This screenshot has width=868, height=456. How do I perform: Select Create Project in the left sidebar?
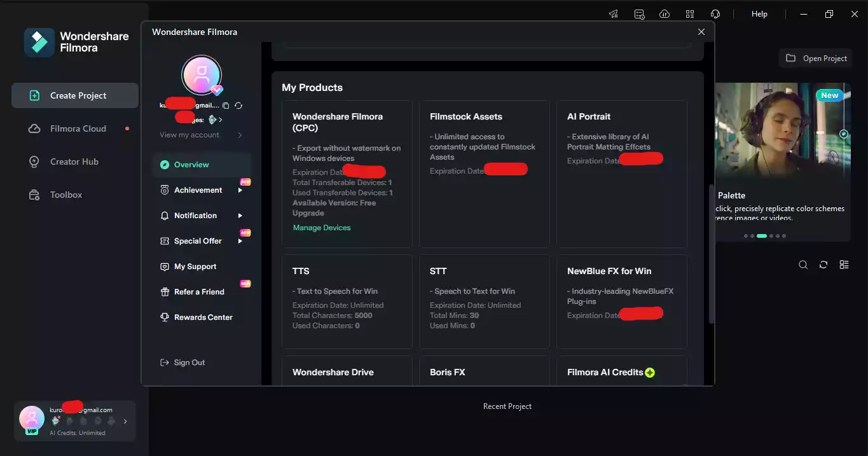(75, 95)
